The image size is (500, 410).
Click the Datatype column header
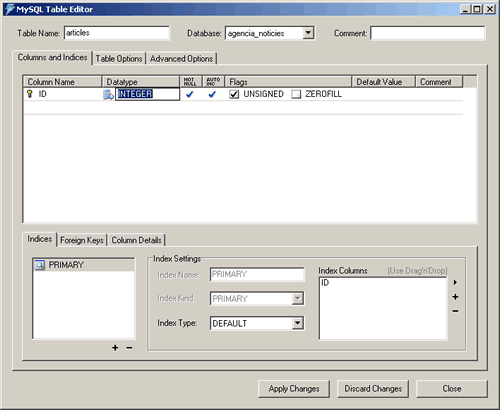click(141, 82)
